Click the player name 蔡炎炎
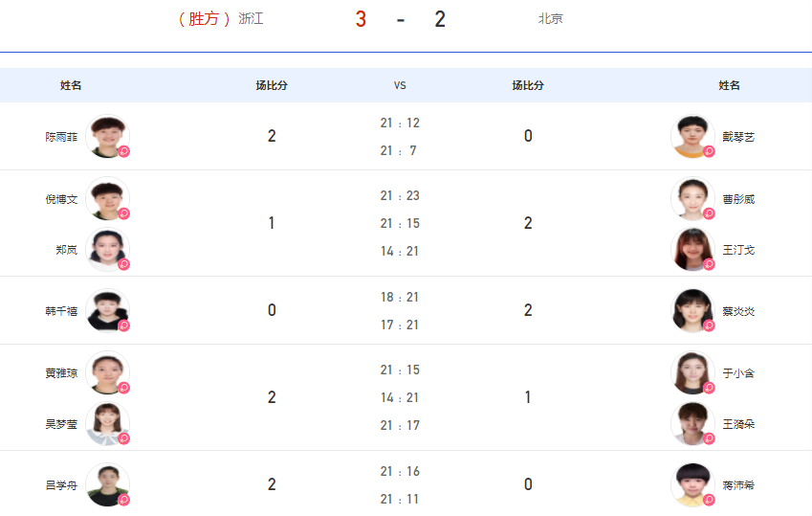Viewport: 812px width, 516px height. tap(738, 311)
